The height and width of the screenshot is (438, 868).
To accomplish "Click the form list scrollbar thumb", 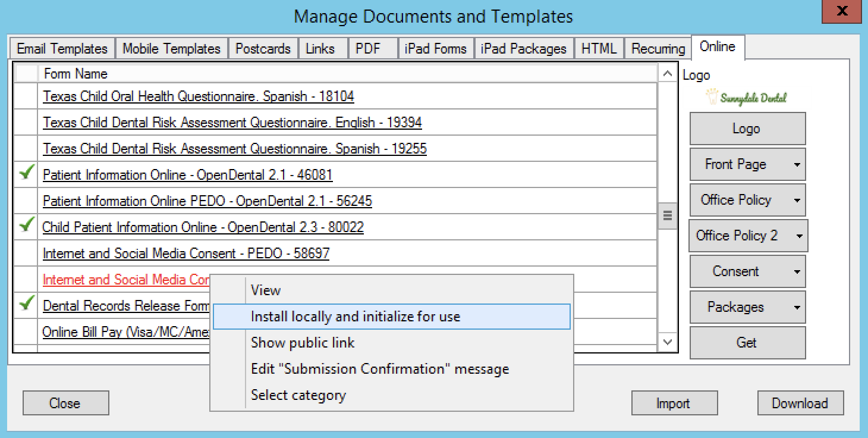I will (667, 215).
